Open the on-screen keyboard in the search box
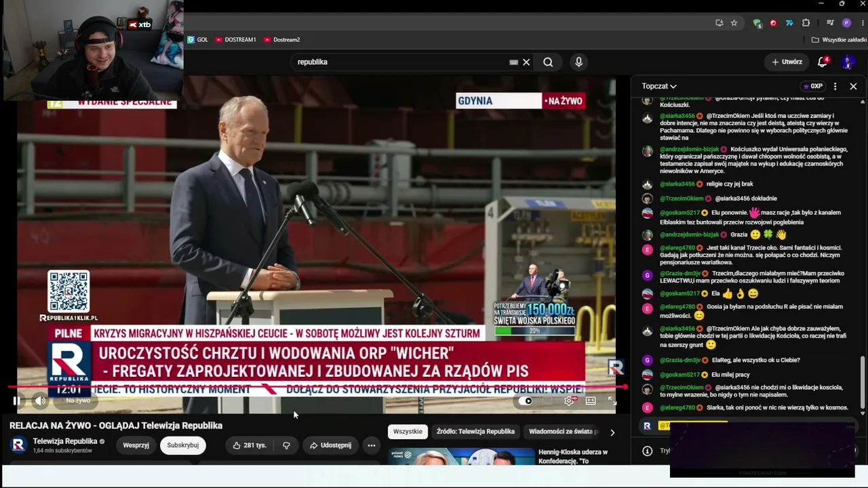The image size is (868, 488). point(513,62)
